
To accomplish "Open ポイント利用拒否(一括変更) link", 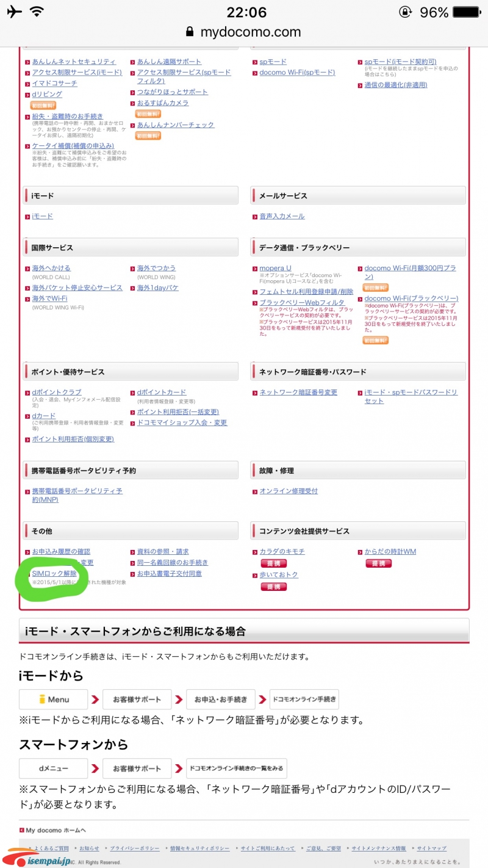I will point(178,412).
